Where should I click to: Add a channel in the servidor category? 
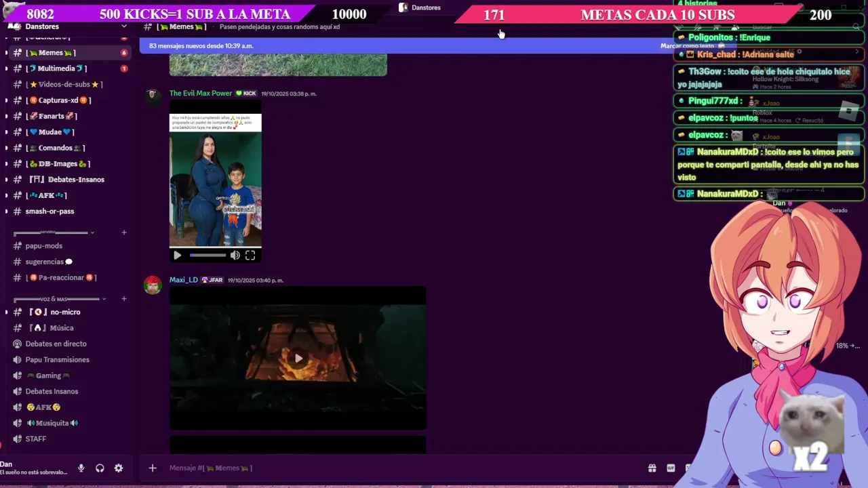124,232
